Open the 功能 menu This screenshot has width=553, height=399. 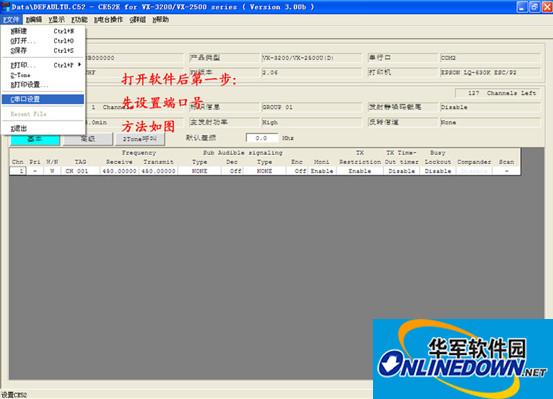pos(79,20)
